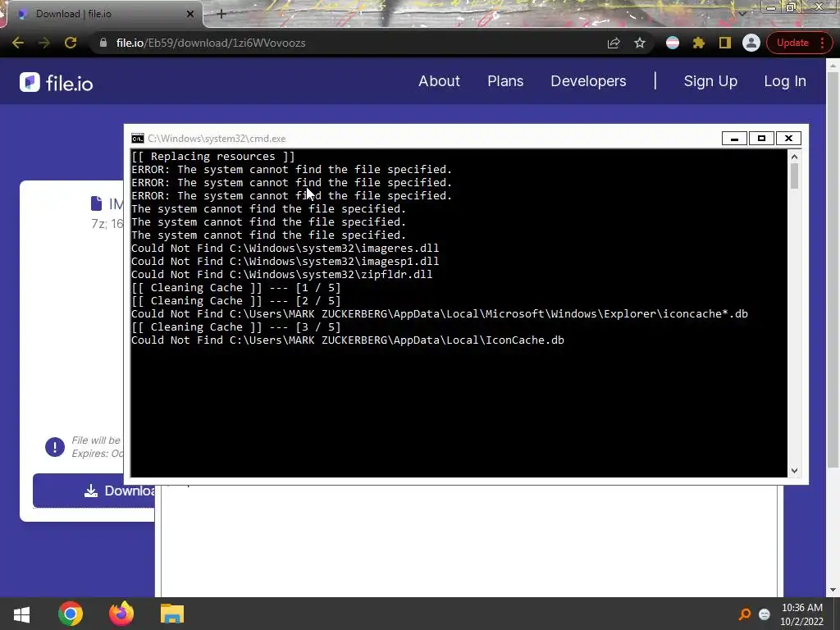Open File Explorer from the taskbar
This screenshot has height=630, width=840.
click(172, 614)
